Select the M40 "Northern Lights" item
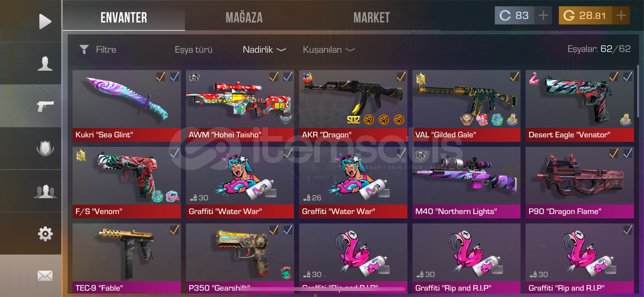 [466, 183]
